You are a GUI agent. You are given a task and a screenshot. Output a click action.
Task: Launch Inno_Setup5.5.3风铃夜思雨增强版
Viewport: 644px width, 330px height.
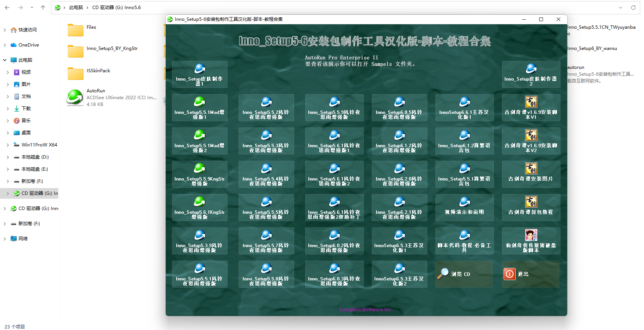coord(266,141)
